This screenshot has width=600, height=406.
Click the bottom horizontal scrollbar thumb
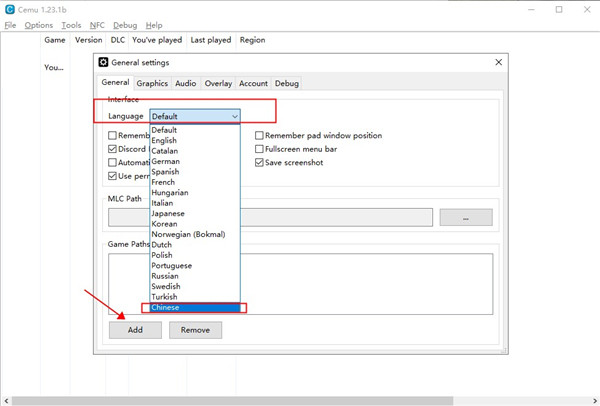[232, 401]
